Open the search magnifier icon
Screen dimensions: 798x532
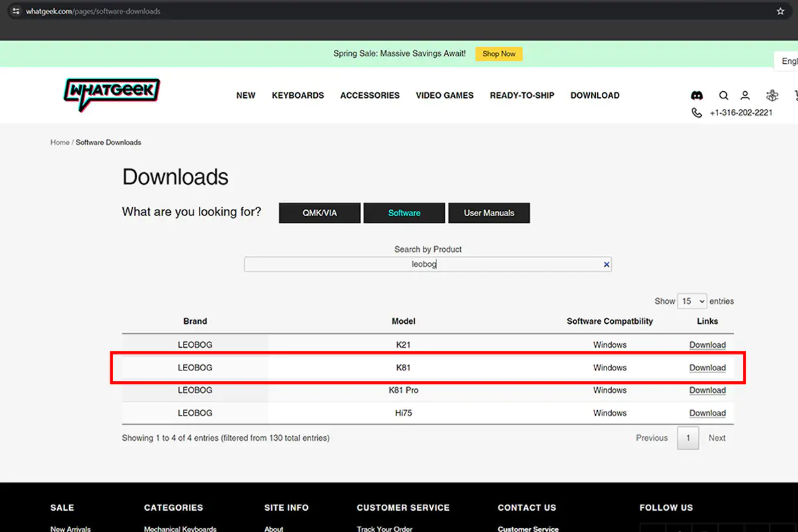click(724, 96)
